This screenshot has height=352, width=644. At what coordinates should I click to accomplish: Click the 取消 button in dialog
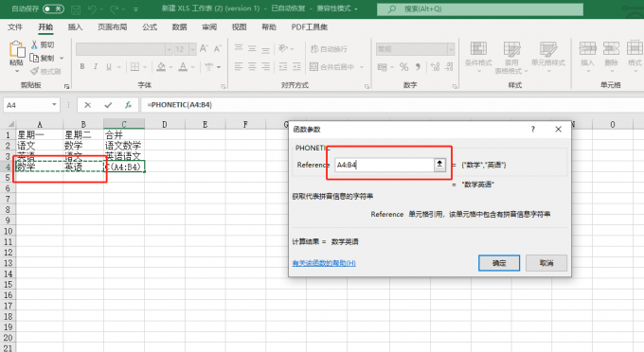point(546,263)
